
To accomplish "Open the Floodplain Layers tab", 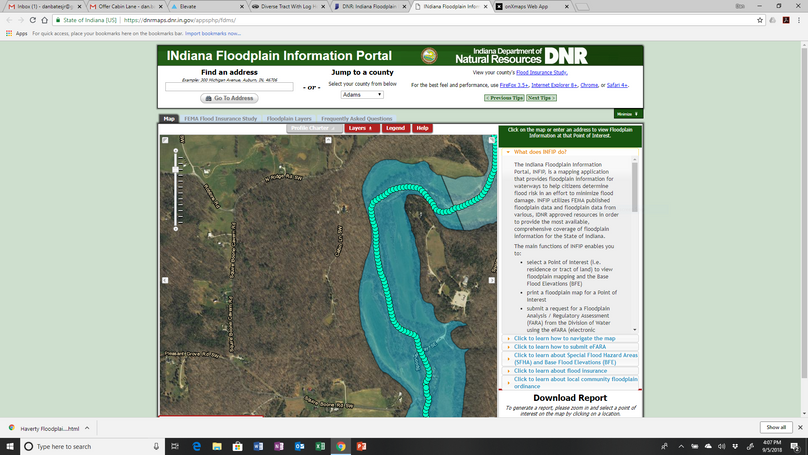I will tap(289, 119).
